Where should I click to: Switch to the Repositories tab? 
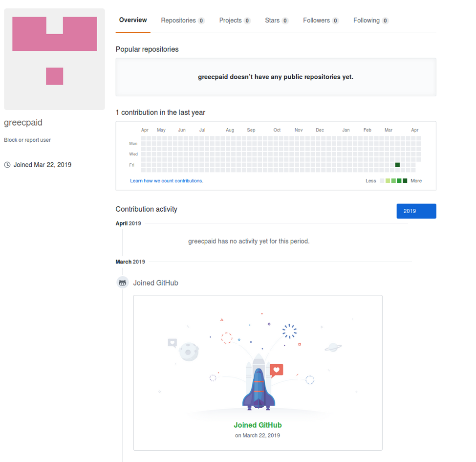point(183,21)
